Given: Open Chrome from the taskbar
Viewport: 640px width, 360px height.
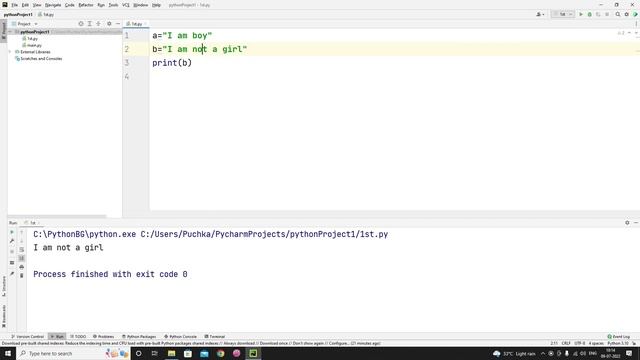Looking at the screenshot, I should point(220,353).
